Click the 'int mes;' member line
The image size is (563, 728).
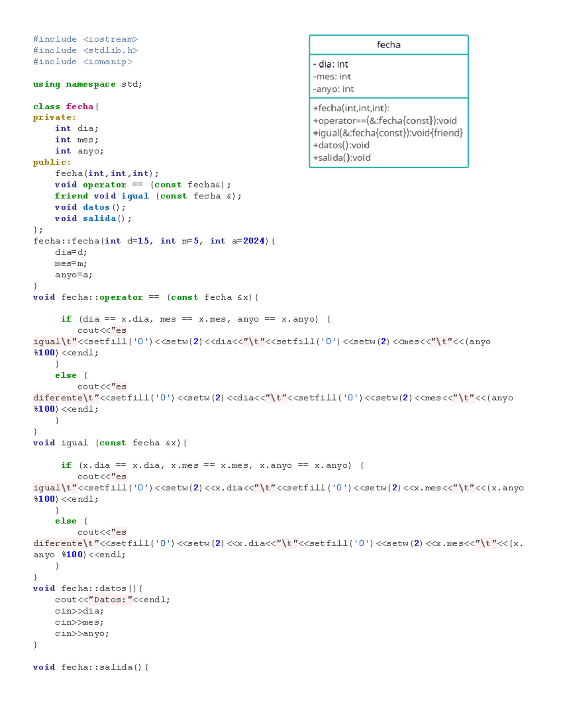pyautogui.click(x=77, y=140)
